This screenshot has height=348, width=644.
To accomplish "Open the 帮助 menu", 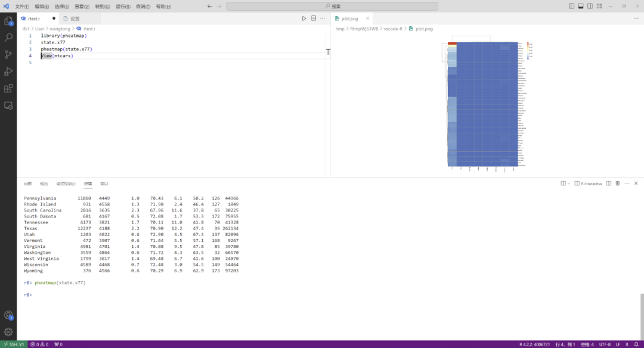I will click(x=163, y=7).
